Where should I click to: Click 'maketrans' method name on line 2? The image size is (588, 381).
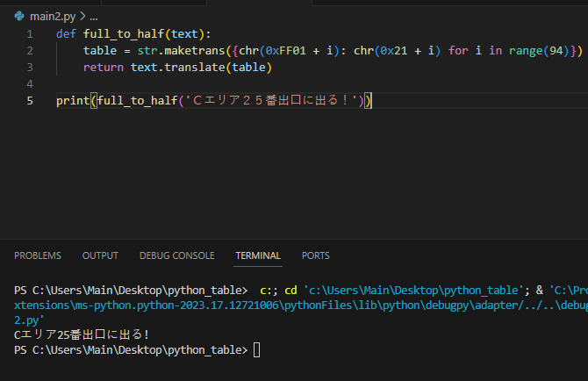[x=194, y=51]
